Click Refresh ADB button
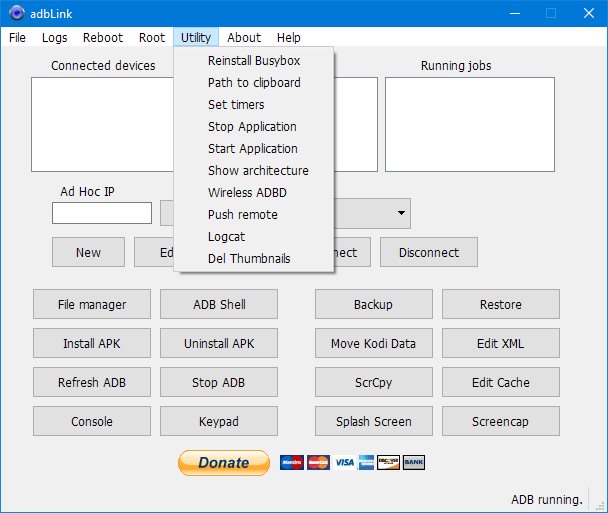Viewport: 608px width, 513px height. [92, 382]
